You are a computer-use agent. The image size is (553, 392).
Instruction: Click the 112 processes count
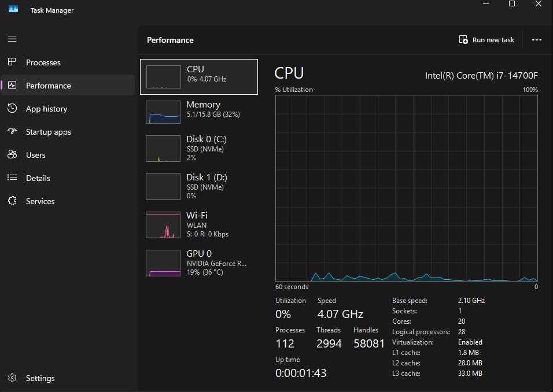[285, 343]
